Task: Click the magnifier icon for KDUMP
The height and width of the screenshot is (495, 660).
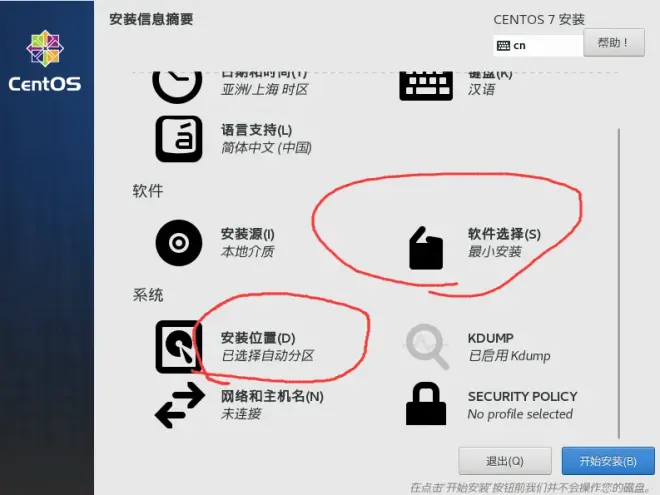Action: (x=426, y=346)
